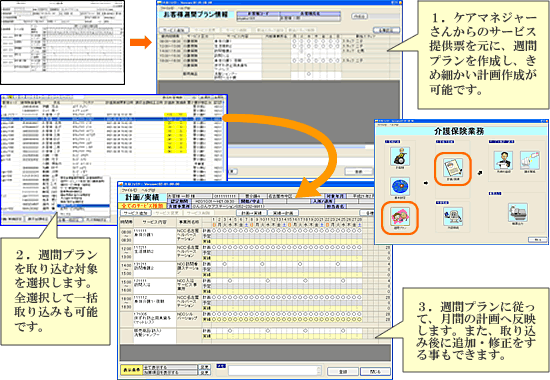Click the upper 変更 button beside 表示条件
The image size is (550, 380).
coord(204,367)
